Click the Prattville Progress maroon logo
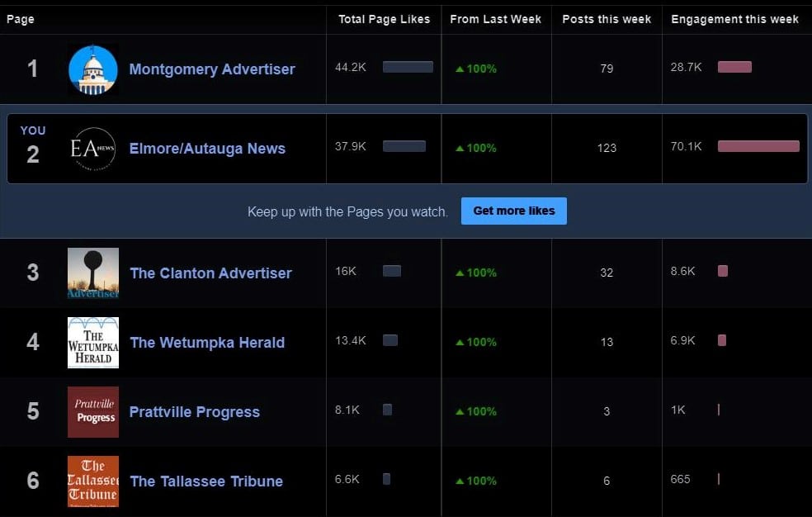The width and height of the screenshot is (812, 517). click(92, 412)
